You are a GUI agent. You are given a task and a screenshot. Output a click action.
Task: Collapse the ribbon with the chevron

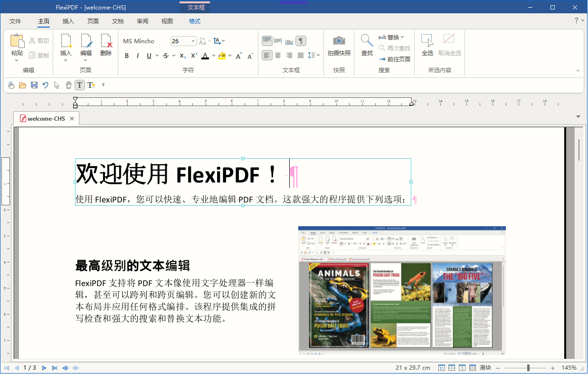pos(578,70)
